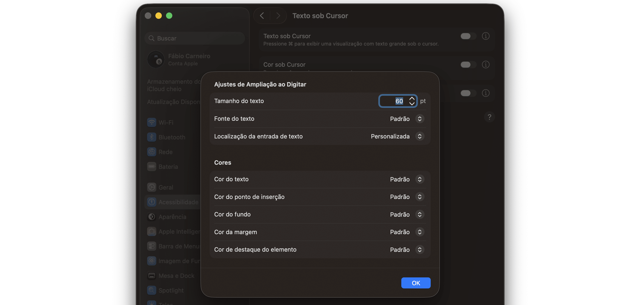
Task: Select Rede in the sidebar
Action: (165, 152)
